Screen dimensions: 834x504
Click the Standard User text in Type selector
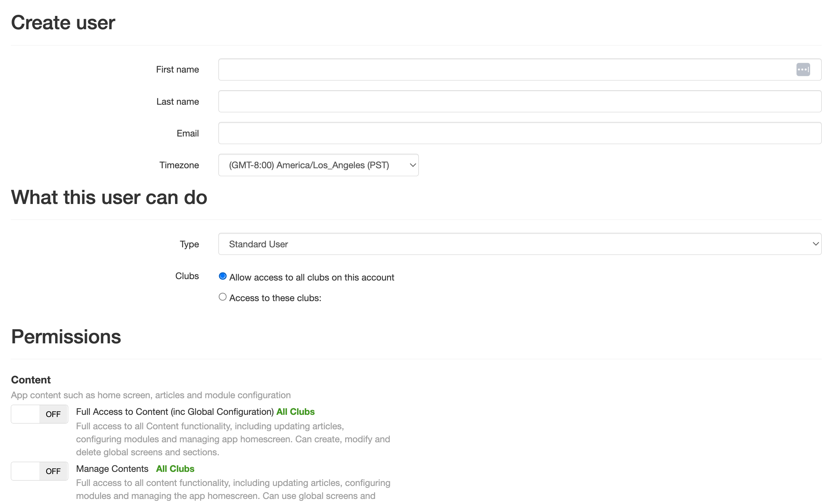[x=258, y=244]
